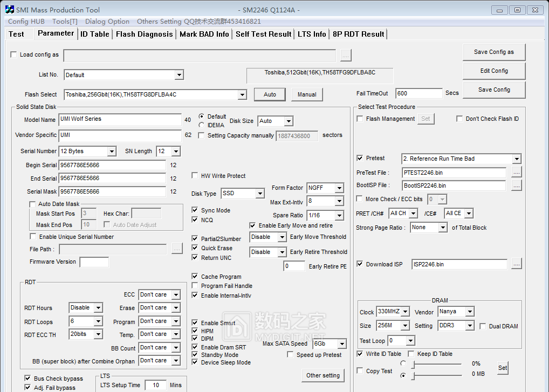Switch to the Flash Diagnosis tab
This screenshot has width=549, height=392.
coord(144,34)
